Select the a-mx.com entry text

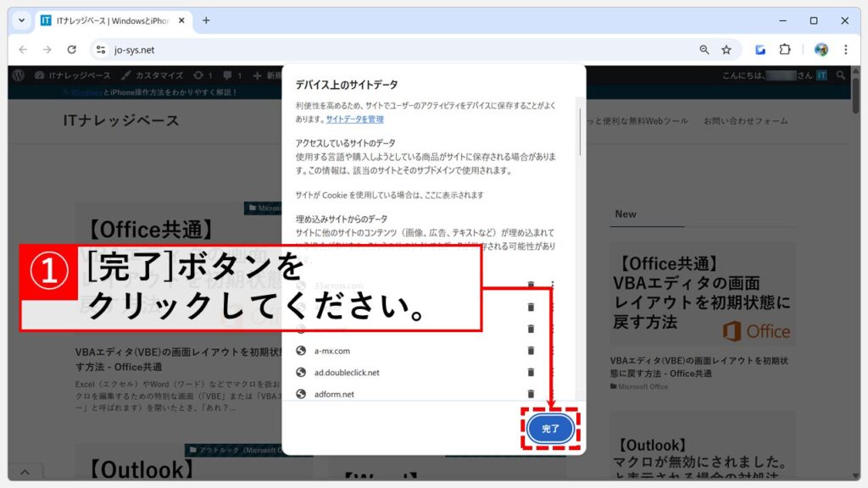tap(332, 351)
